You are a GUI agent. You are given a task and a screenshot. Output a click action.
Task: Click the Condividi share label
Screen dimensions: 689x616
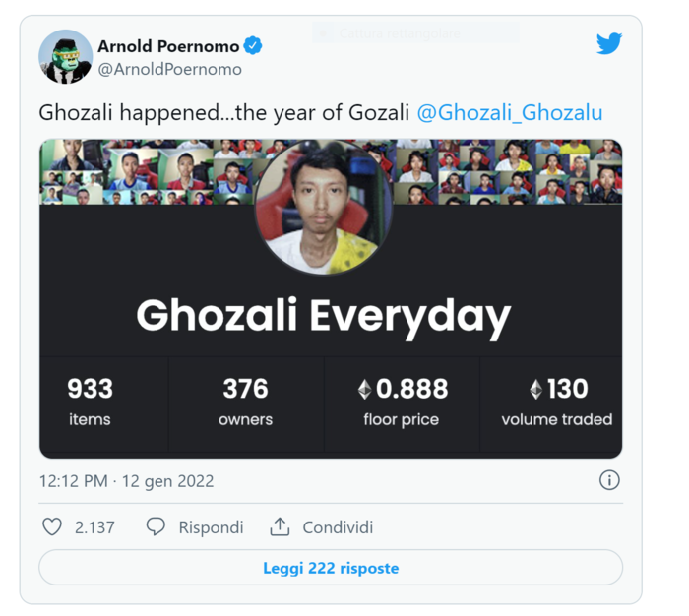coord(338,527)
